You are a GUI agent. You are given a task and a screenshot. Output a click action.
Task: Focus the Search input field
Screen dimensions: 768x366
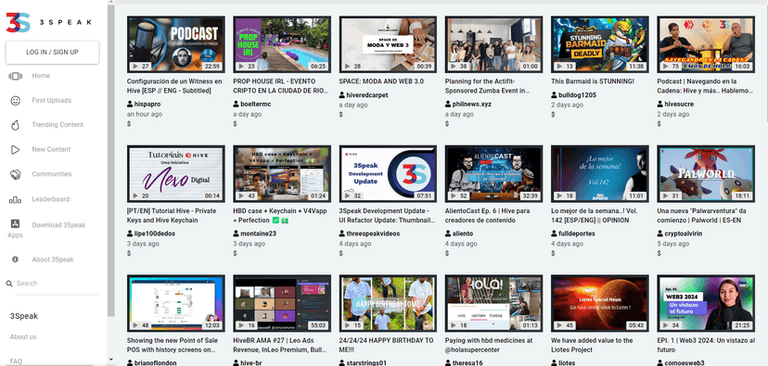pyautogui.click(x=56, y=283)
